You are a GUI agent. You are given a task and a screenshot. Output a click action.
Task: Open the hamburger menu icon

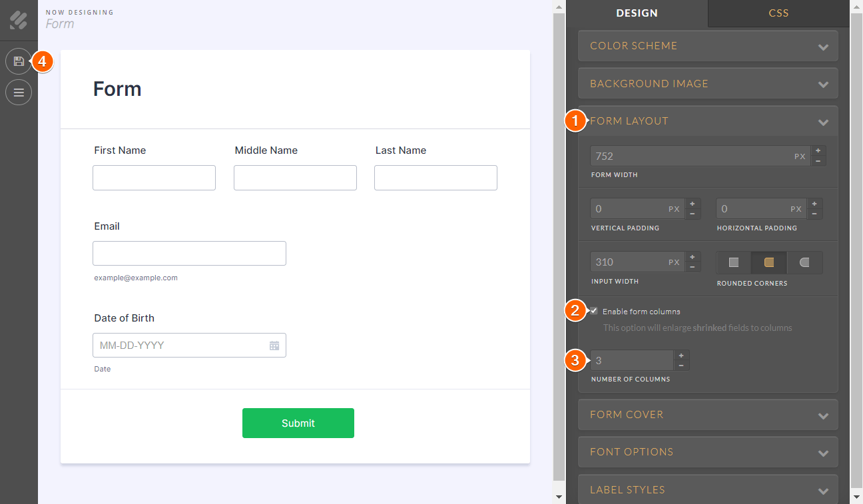[x=19, y=92]
